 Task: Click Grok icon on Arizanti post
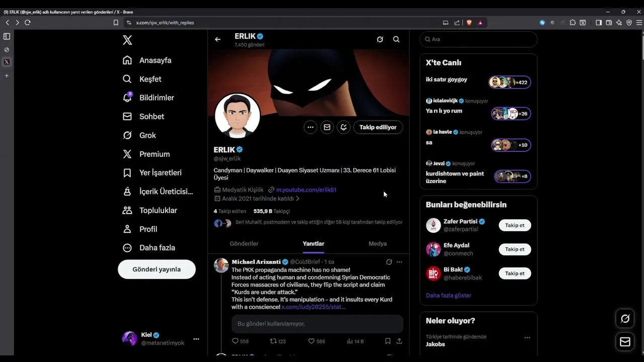tap(389, 262)
